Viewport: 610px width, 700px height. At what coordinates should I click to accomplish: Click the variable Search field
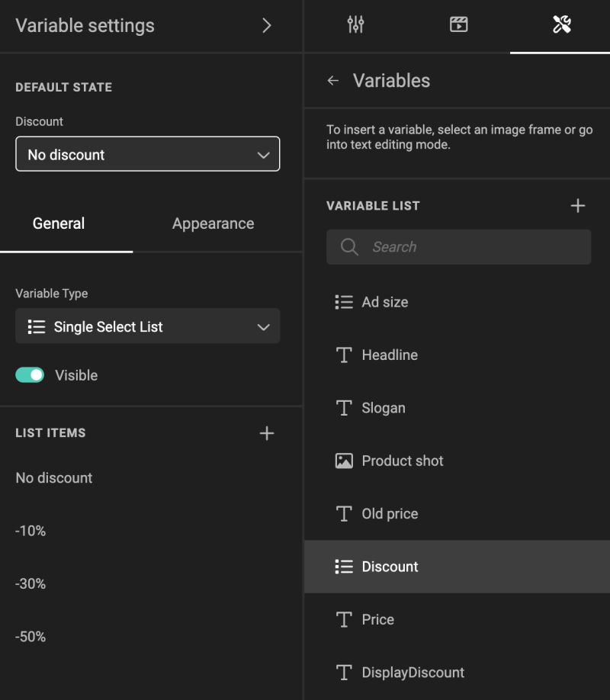coord(459,247)
